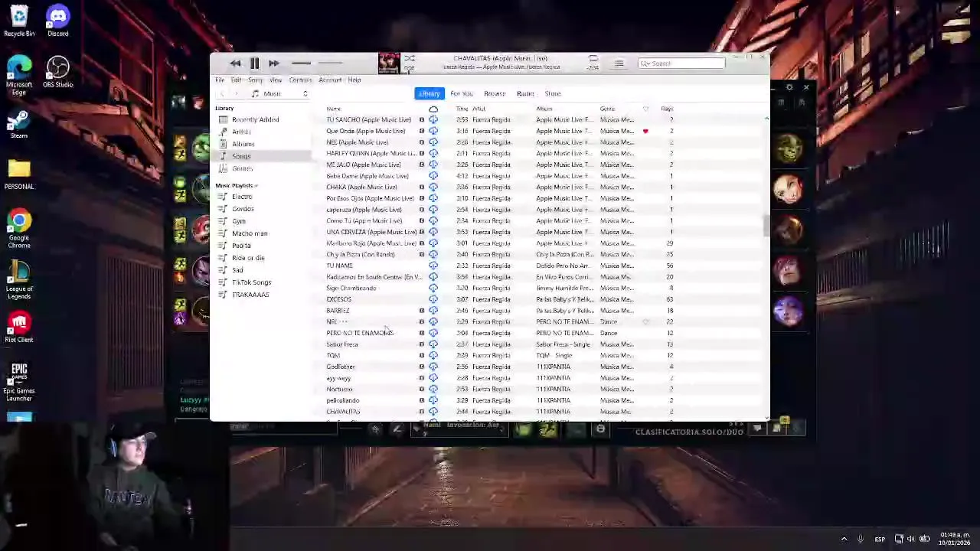The image size is (980, 551).
Task: Switch to the For You tab
Action: click(x=462, y=93)
